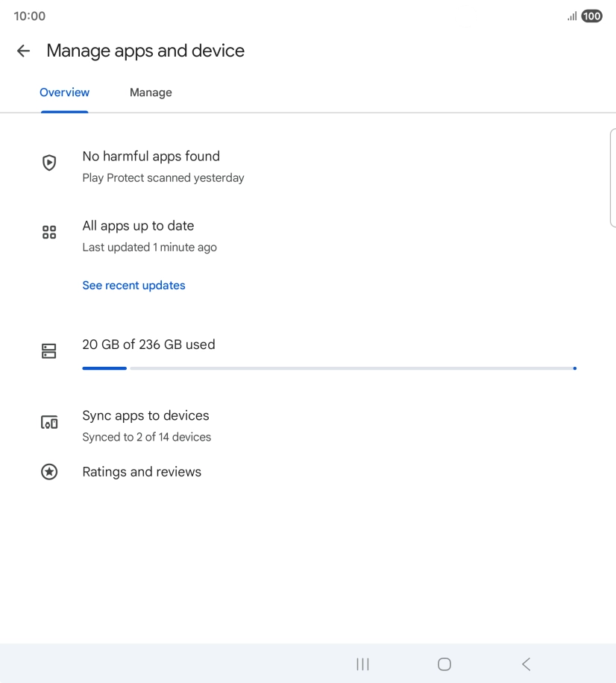
Task: Click the storage usage progress bar
Action: click(328, 368)
